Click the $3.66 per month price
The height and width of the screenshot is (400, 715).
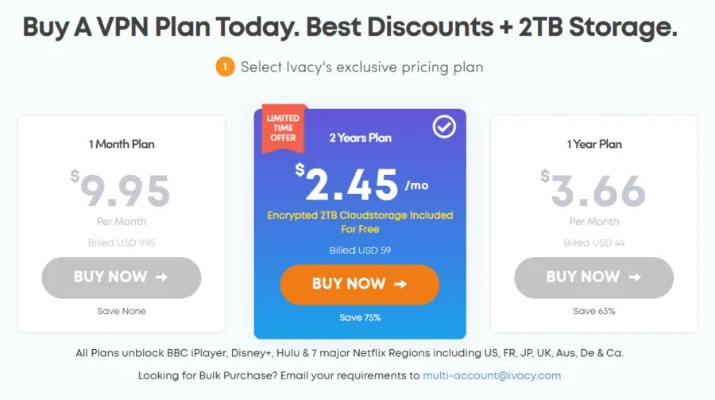pyautogui.click(x=594, y=191)
